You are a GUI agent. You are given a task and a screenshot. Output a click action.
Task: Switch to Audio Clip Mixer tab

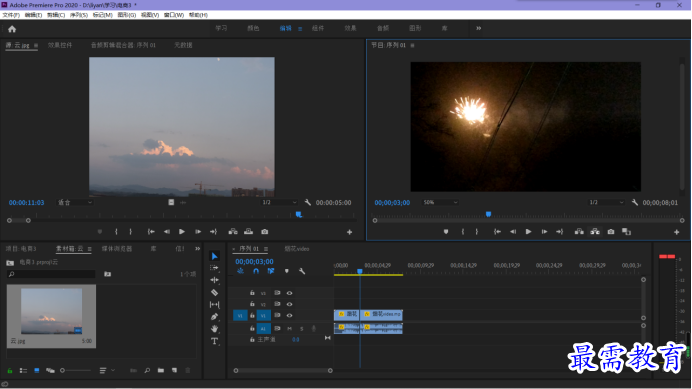[123, 45]
